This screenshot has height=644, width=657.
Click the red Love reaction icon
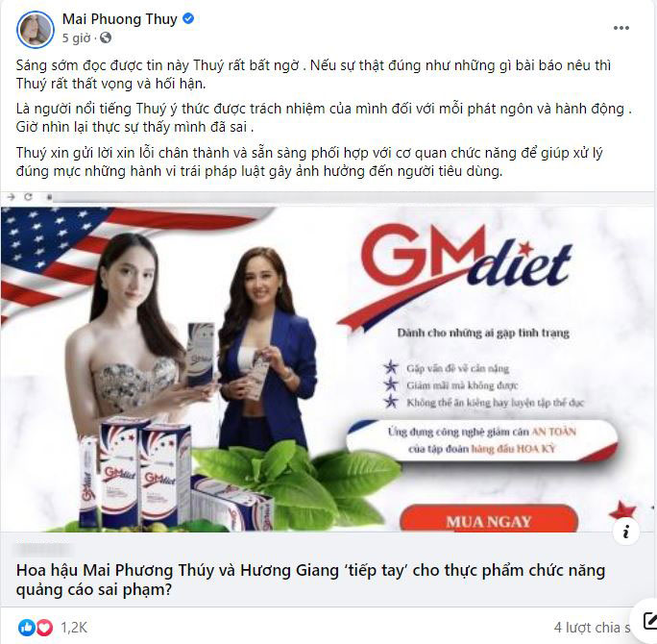coord(44,628)
